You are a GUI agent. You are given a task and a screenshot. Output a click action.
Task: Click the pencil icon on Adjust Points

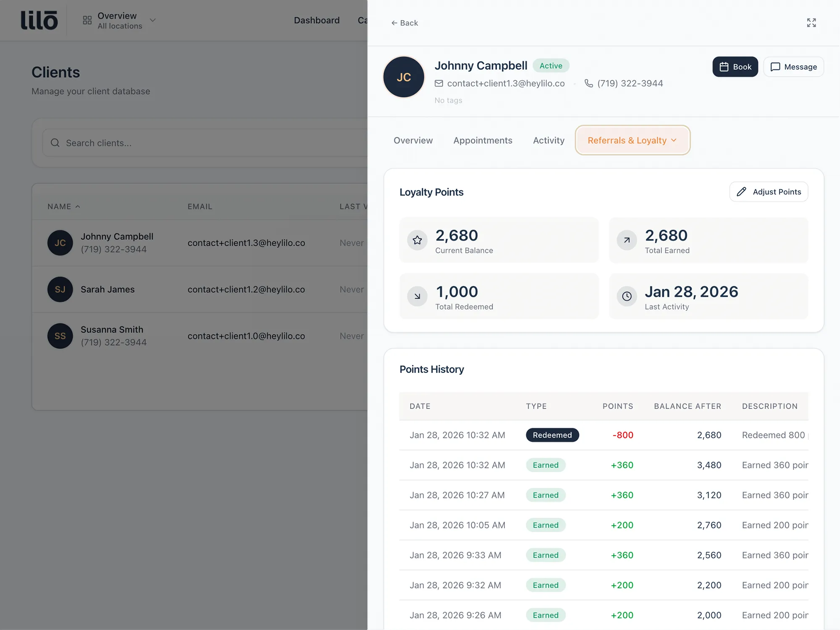click(x=742, y=192)
